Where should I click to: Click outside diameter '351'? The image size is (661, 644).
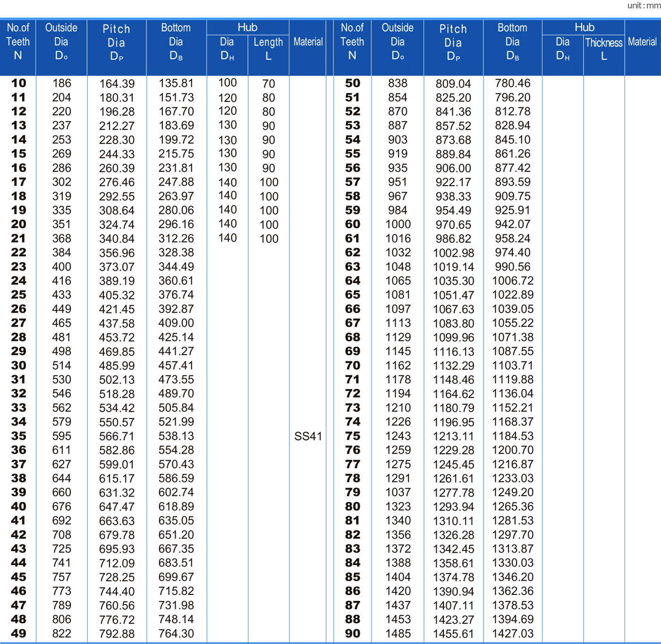point(61,224)
